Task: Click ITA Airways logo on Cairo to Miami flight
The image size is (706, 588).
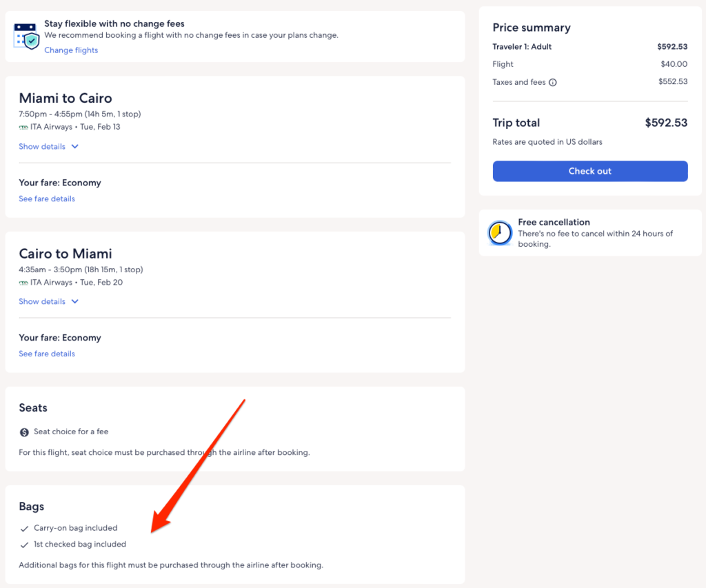Action: point(23,283)
